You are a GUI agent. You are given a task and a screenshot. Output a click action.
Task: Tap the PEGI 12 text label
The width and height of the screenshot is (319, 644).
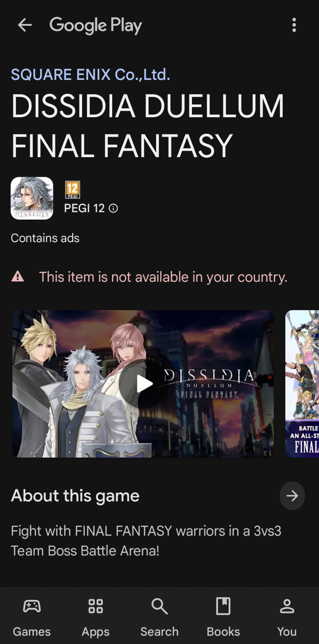[x=84, y=208]
